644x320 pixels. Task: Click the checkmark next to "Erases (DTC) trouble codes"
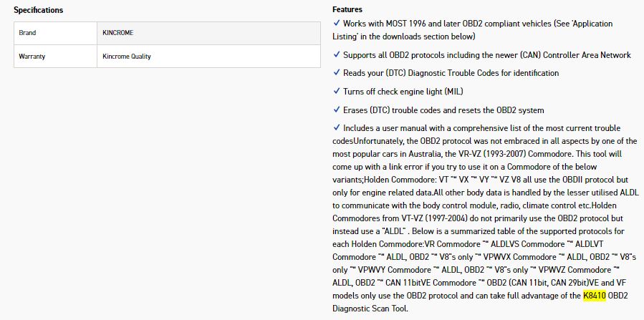click(337, 110)
